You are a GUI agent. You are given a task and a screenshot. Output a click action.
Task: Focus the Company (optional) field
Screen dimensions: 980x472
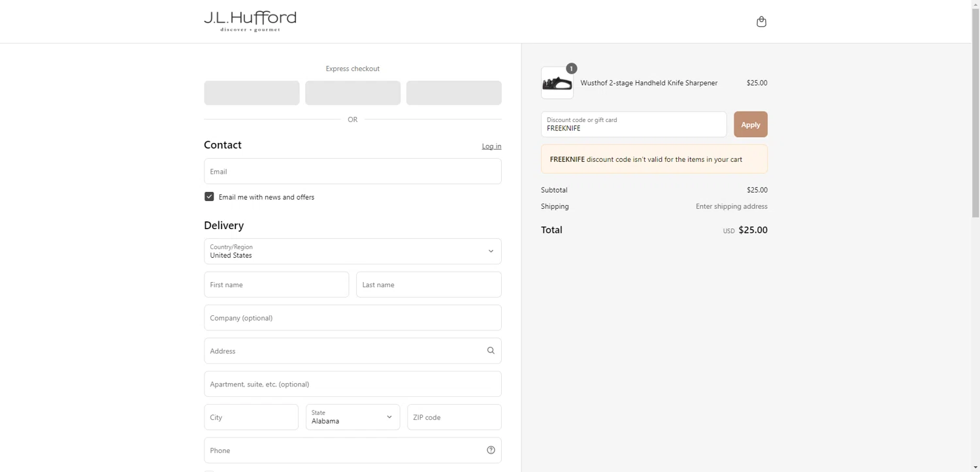click(x=353, y=318)
